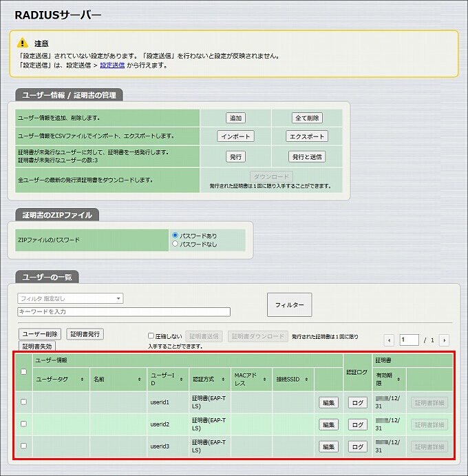Image resolution: width=468 pixels, height=476 pixels.
Task: Click the 発行 button for bulk certificate issue
Action: point(235,157)
